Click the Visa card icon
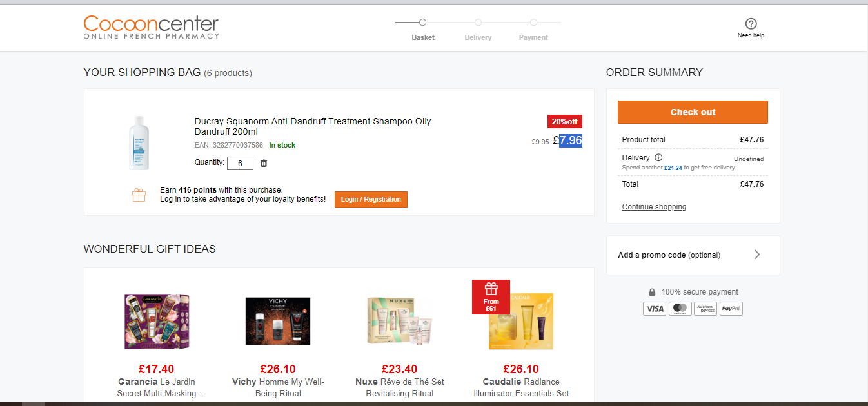This screenshot has width=868, height=406. coord(655,309)
